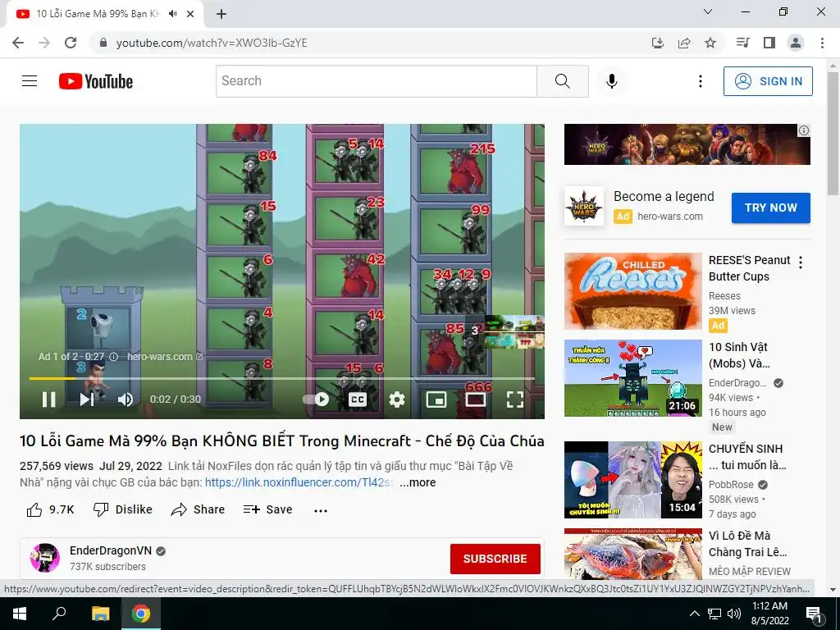Toggle closed captions CC button
Image resolution: width=840 pixels, height=630 pixels.
coord(358,399)
